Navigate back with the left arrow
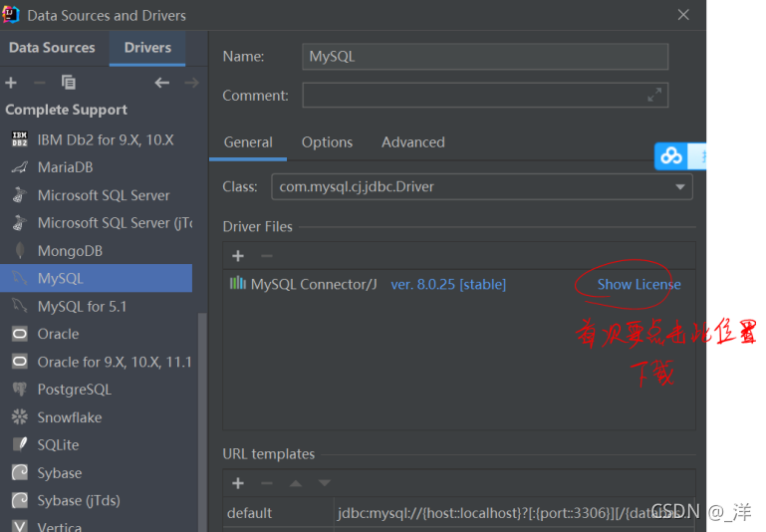 162,83
